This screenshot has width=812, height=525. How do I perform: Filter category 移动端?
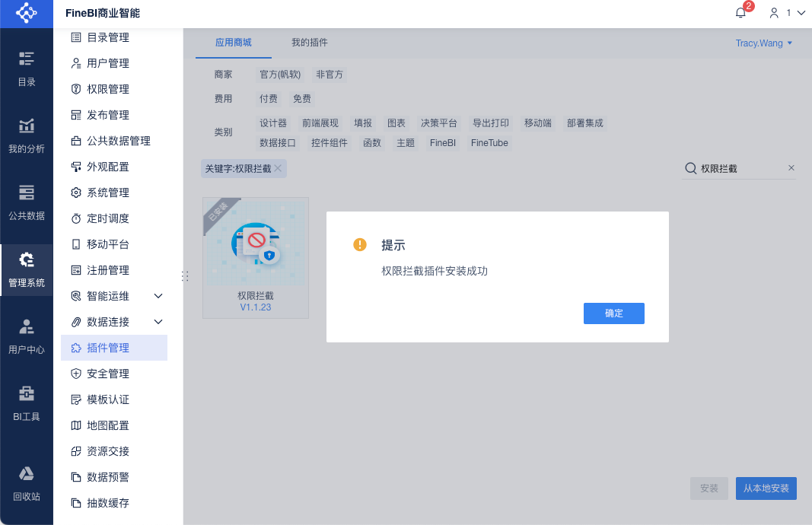tap(537, 123)
